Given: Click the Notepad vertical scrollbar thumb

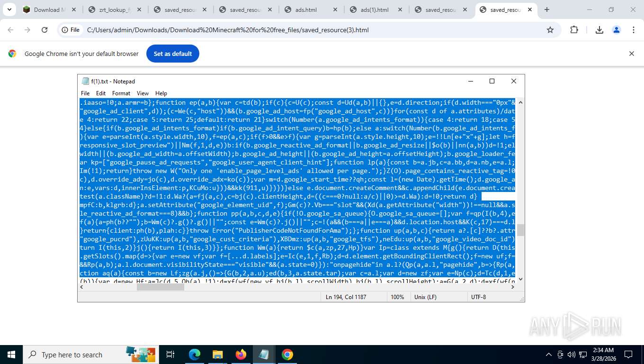Looking at the screenshot, I should pos(520,230).
